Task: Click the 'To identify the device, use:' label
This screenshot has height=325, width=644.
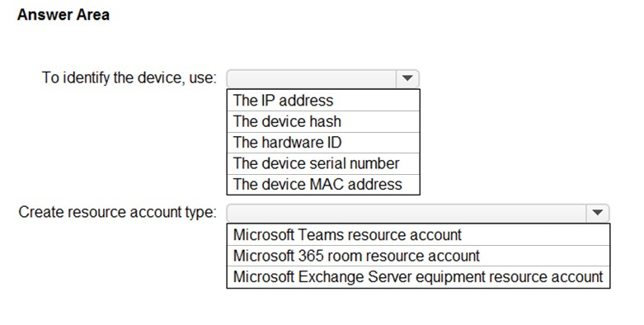Action: point(129,78)
